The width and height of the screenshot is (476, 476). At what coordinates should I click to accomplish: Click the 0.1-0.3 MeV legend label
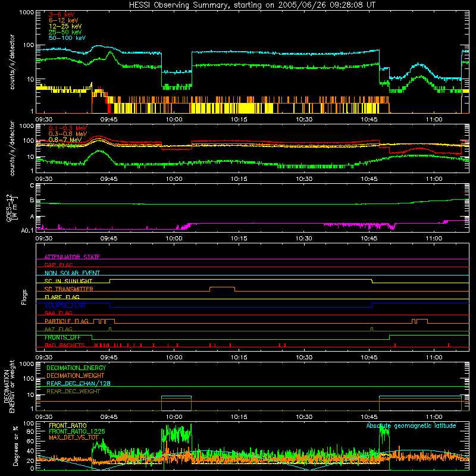tap(68, 128)
